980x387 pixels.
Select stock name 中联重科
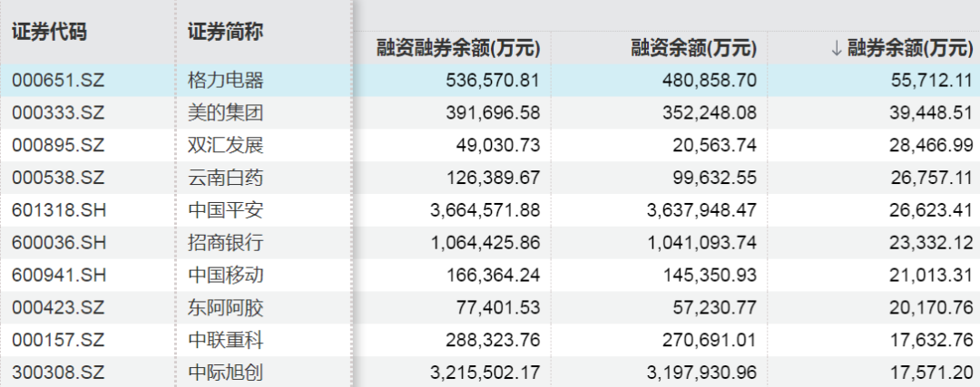226,340
